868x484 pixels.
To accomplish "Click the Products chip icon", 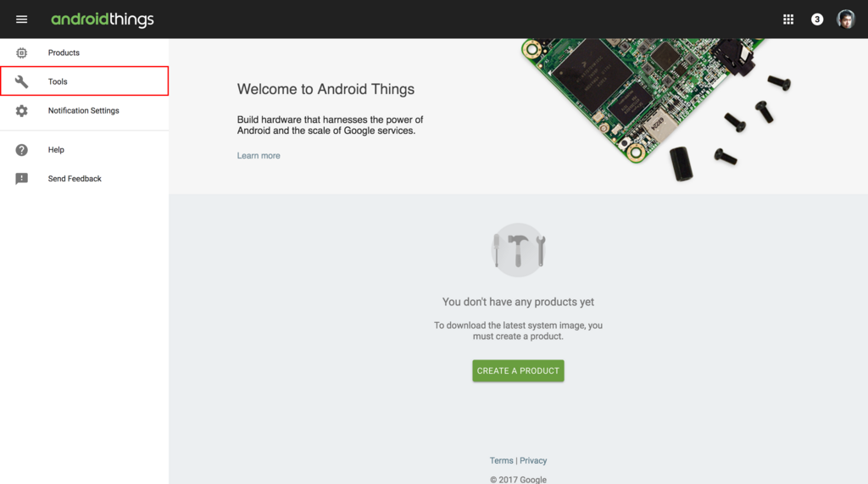I will point(21,53).
